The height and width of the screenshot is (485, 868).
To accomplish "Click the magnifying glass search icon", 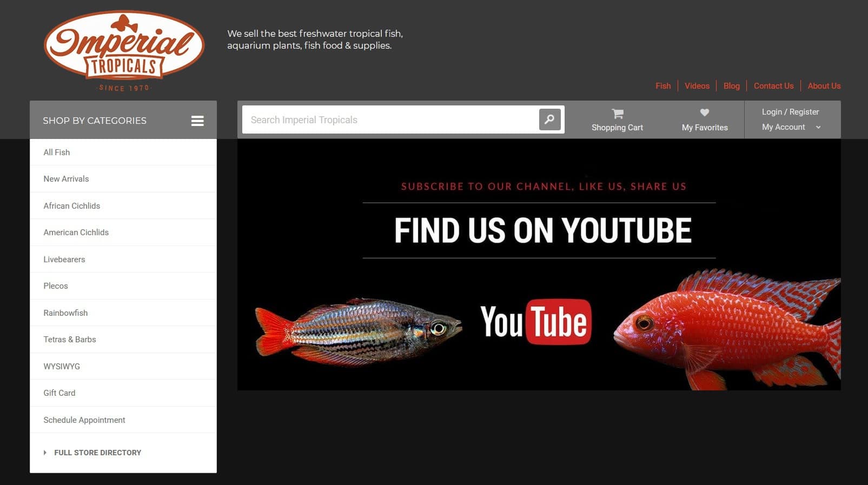I will (549, 119).
